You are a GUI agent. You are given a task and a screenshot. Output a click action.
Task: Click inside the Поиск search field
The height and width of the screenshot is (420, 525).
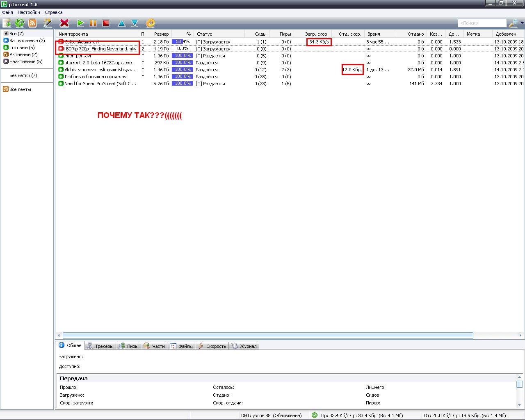482,23
